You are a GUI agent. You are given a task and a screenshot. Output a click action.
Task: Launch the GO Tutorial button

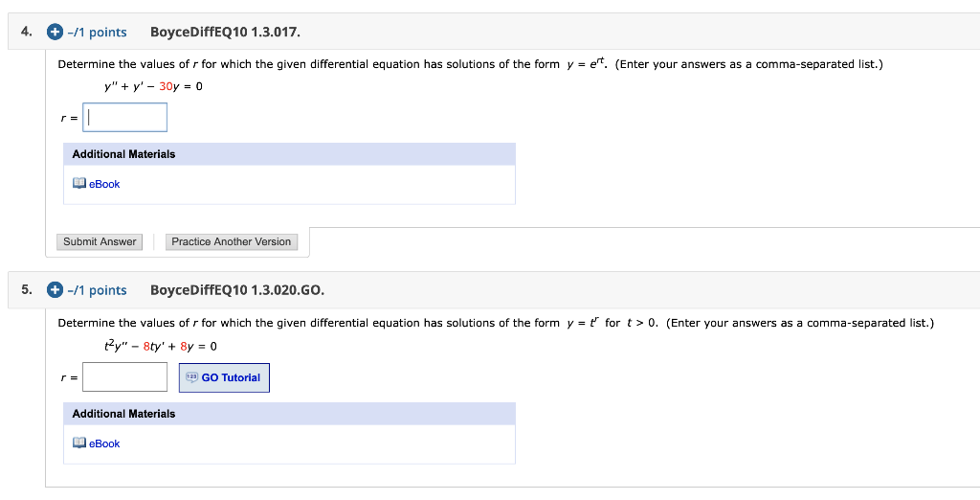224,378
